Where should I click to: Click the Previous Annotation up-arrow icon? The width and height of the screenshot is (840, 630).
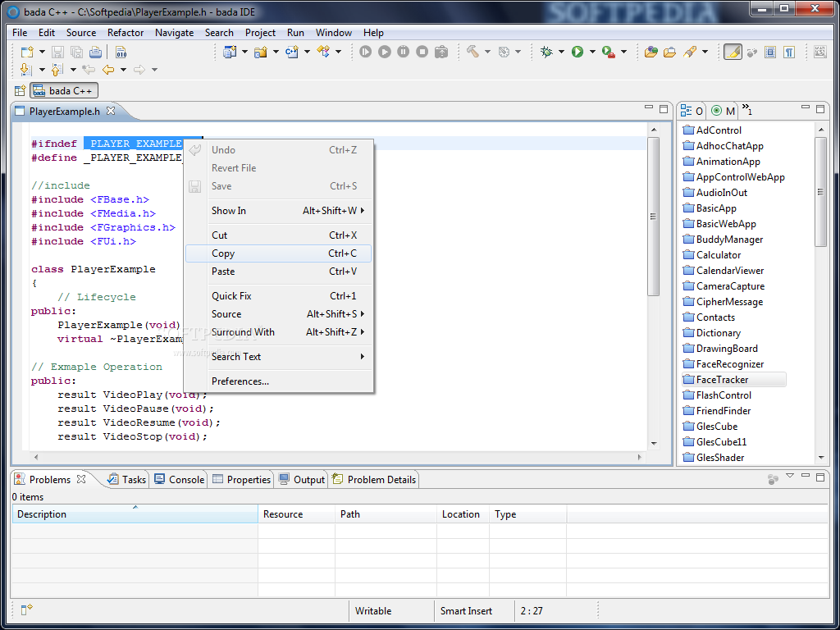coord(57,69)
